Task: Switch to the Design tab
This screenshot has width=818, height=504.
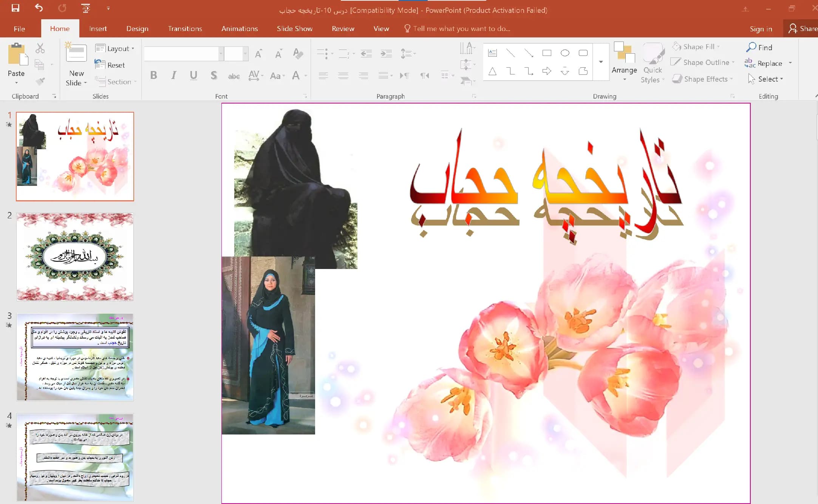Action: pyautogui.click(x=137, y=29)
